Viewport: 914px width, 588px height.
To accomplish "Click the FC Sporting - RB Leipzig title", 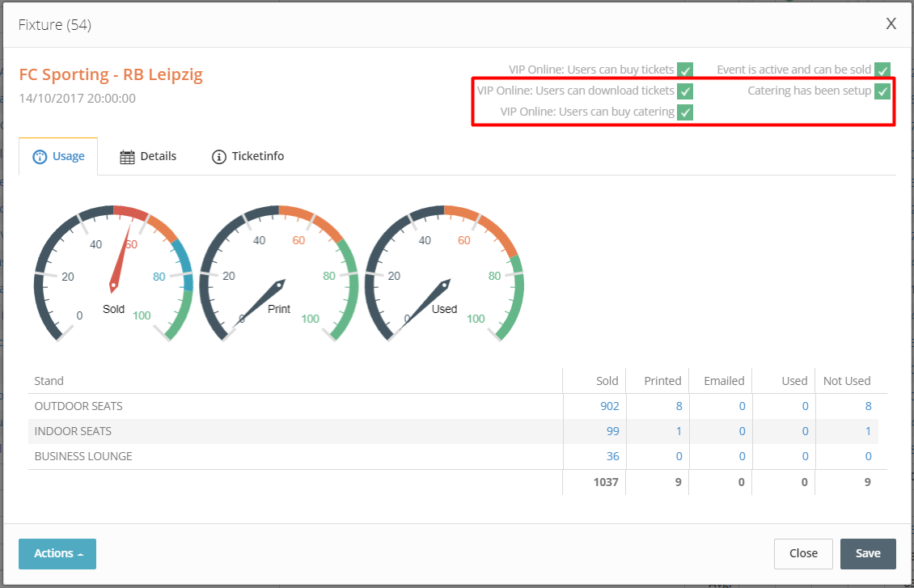I will point(111,74).
